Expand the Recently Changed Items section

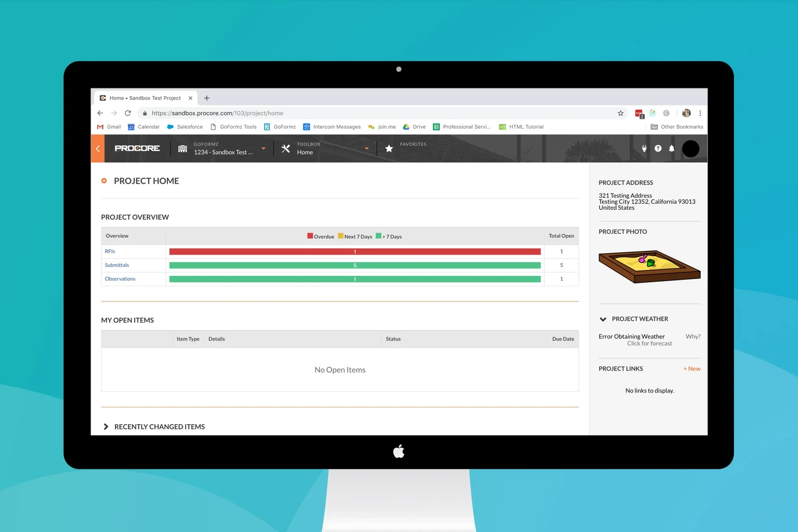tap(106, 427)
